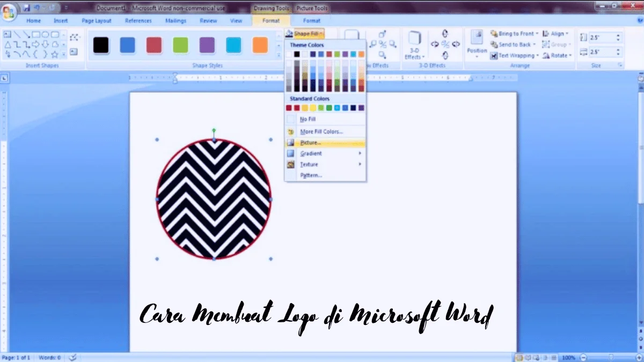
Task: Open the 3-D Effects gallery
Action: click(414, 45)
